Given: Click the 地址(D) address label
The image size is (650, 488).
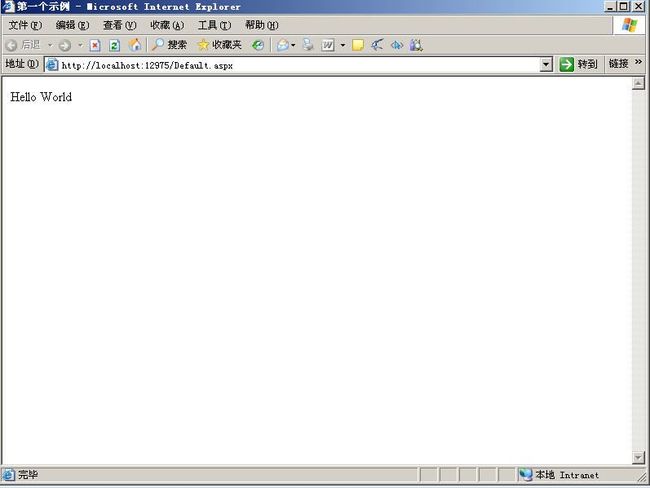Looking at the screenshot, I should (22, 64).
